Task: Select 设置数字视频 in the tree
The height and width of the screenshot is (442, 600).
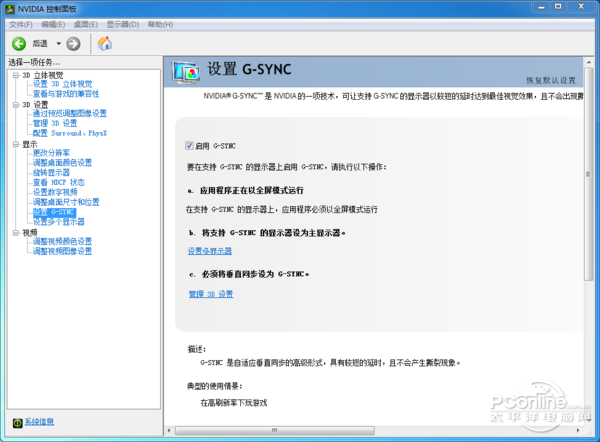Action: 55,192
